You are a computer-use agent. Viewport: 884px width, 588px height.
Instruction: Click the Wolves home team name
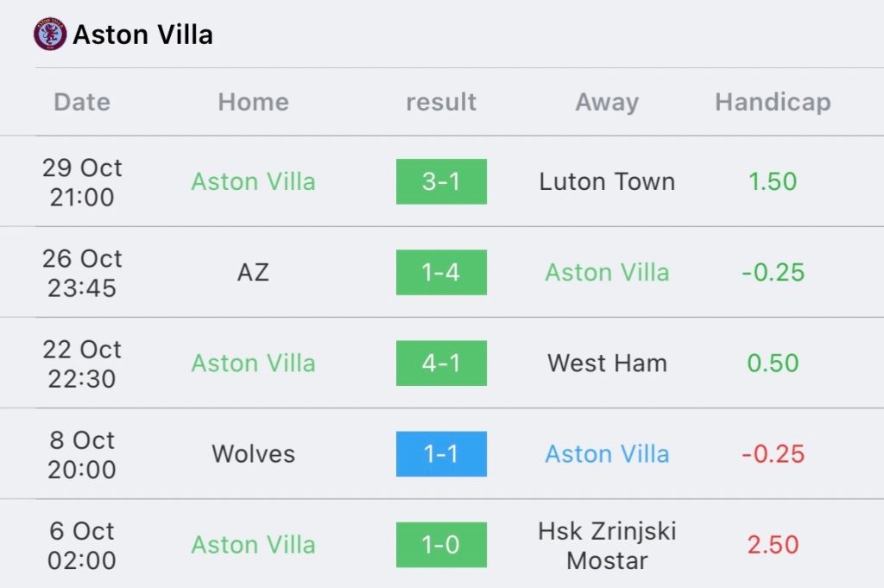pos(253,453)
